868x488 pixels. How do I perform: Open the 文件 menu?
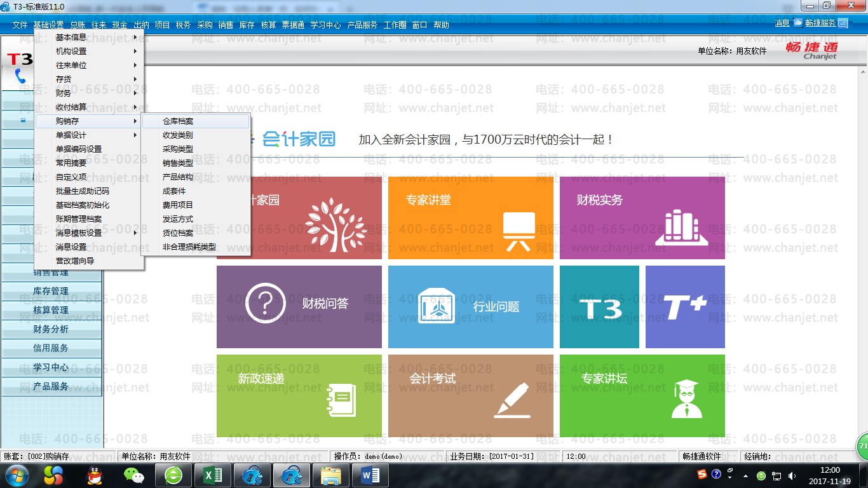[x=20, y=25]
